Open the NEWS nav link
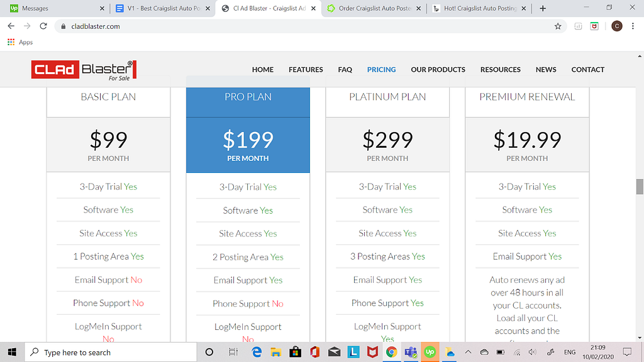644x362 pixels. coord(546,69)
